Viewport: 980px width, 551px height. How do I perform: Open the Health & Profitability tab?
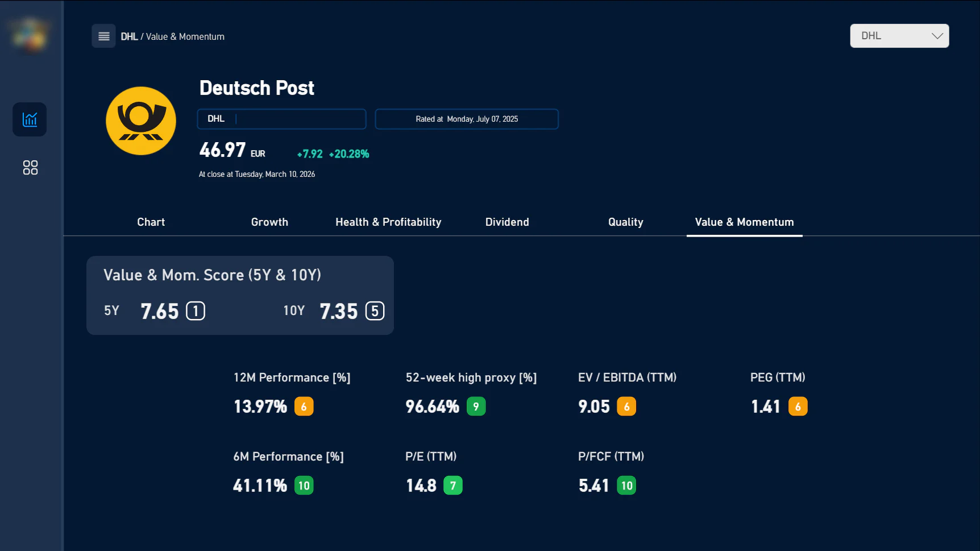tap(388, 222)
